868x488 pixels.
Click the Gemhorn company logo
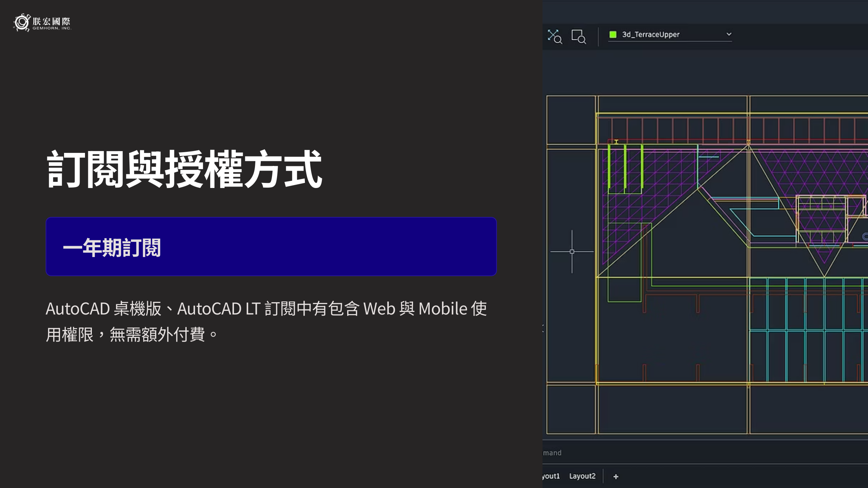[42, 23]
